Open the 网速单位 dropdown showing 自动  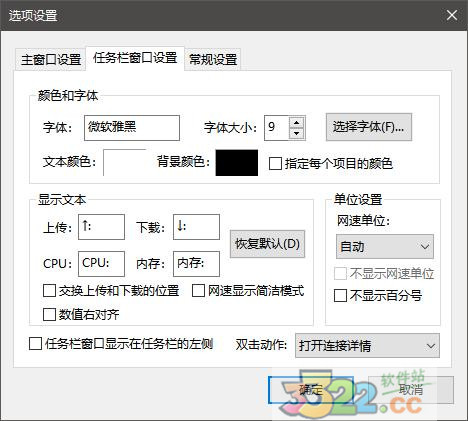click(x=385, y=247)
